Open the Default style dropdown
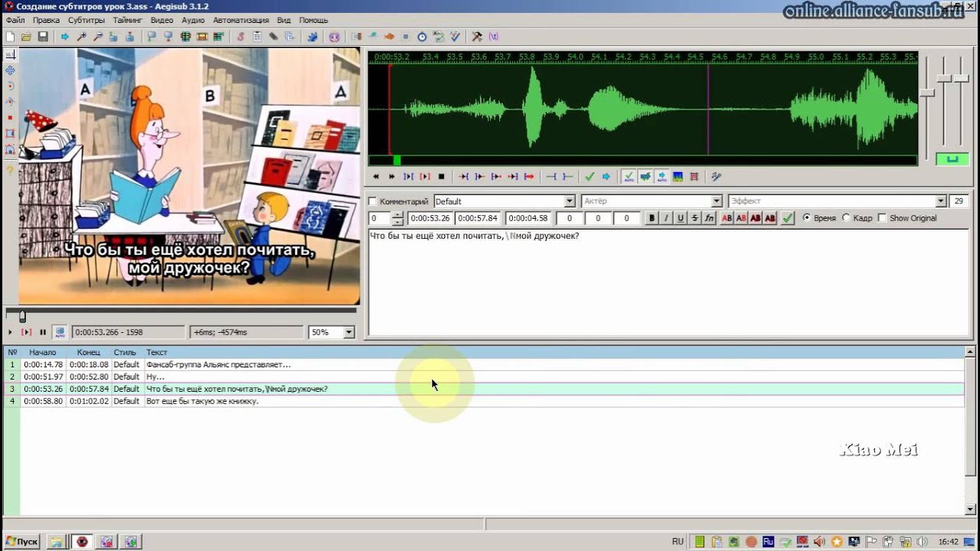The image size is (980, 551). point(569,201)
